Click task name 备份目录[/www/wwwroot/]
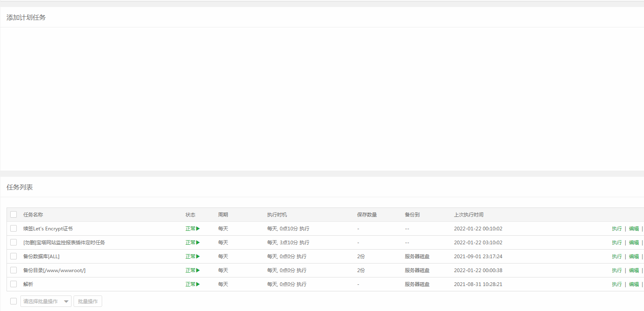The width and height of the screenshot is (644, 311). click(54, 270)
